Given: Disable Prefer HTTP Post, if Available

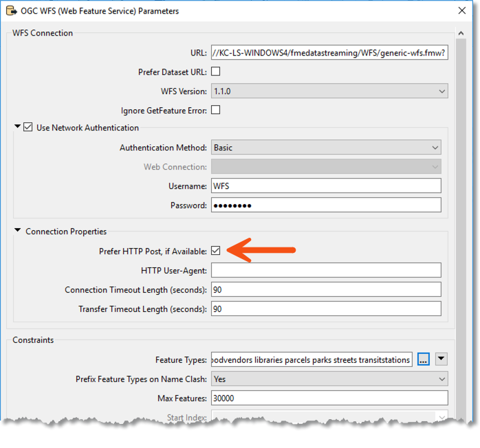Looking at the screenshot, I should point(216,251).
